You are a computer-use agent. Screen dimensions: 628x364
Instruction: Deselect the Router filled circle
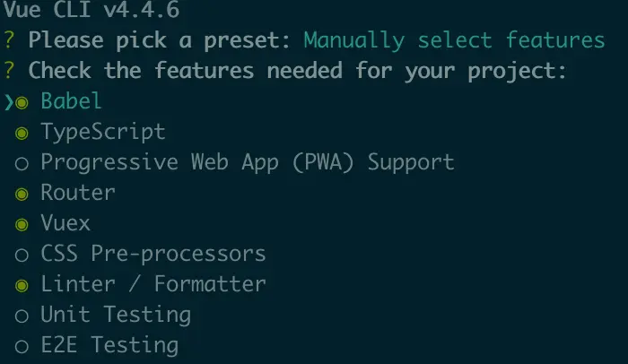coord(22,194)
